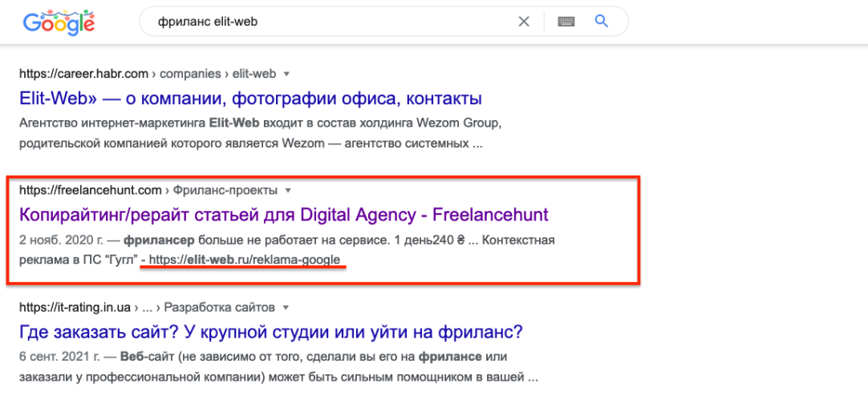Image resolution: width=868 pixels, height=400 pixels.
Task: Open the on-screen keyboard icon
Action: (566, 22)
